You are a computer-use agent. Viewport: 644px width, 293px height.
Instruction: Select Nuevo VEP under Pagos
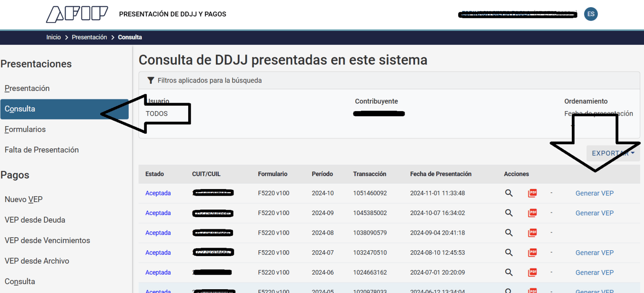pos(23,200)
